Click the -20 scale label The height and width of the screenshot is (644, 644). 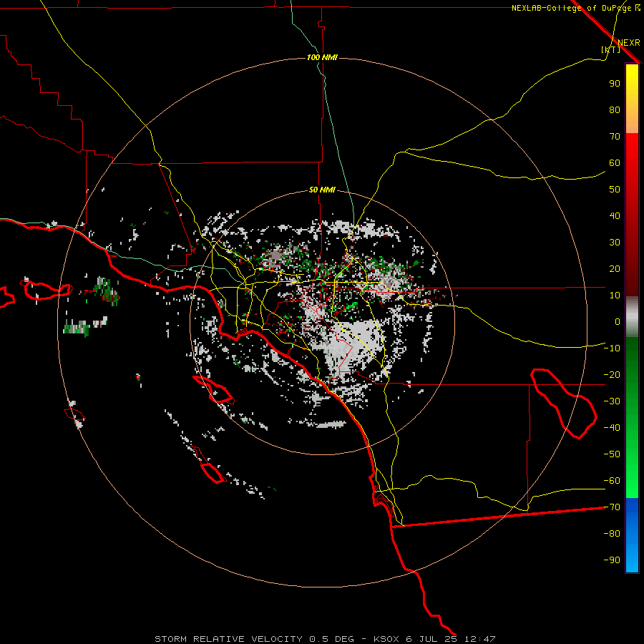coord(612,374)
